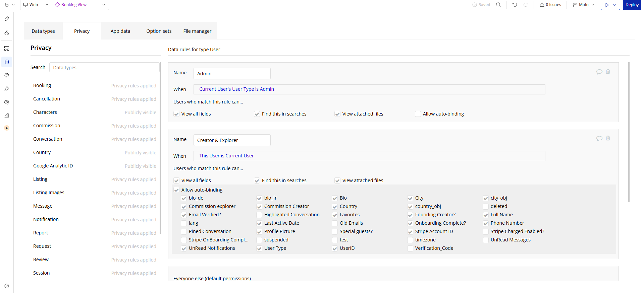
Task: Check the Highlighted Conversation field box
Action: [x=259, y=215]
